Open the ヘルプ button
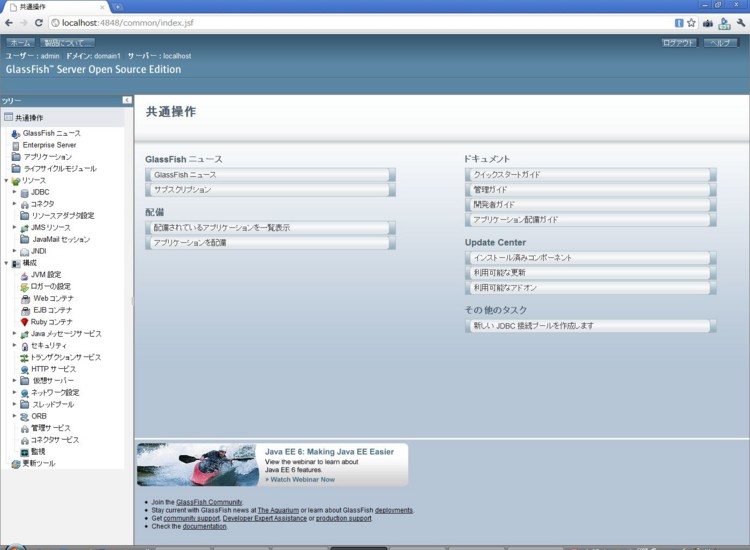 point(720,43)
